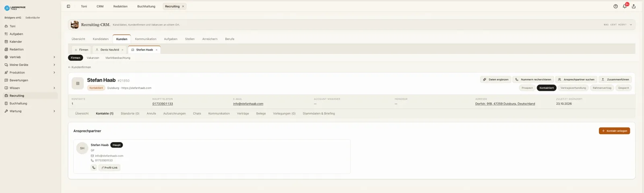Viewport: 644px width, 193px height.
Task: Set status to Gesperrt
Action: click(x=623, y=88)
